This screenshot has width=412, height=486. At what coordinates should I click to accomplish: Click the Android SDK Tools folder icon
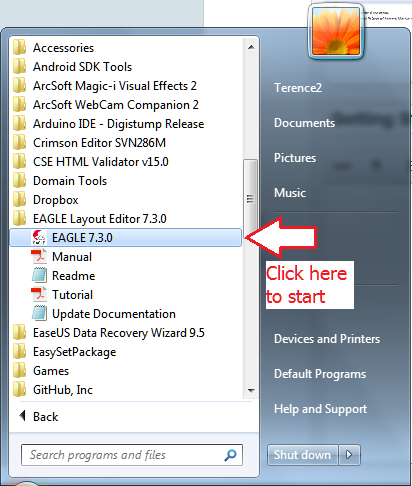[x=20, y=67]
